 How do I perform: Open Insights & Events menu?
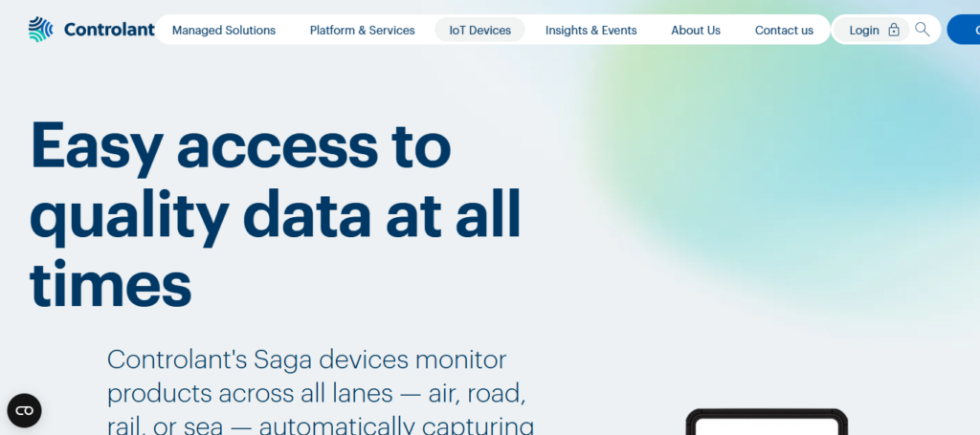click(x=591, y=30)
